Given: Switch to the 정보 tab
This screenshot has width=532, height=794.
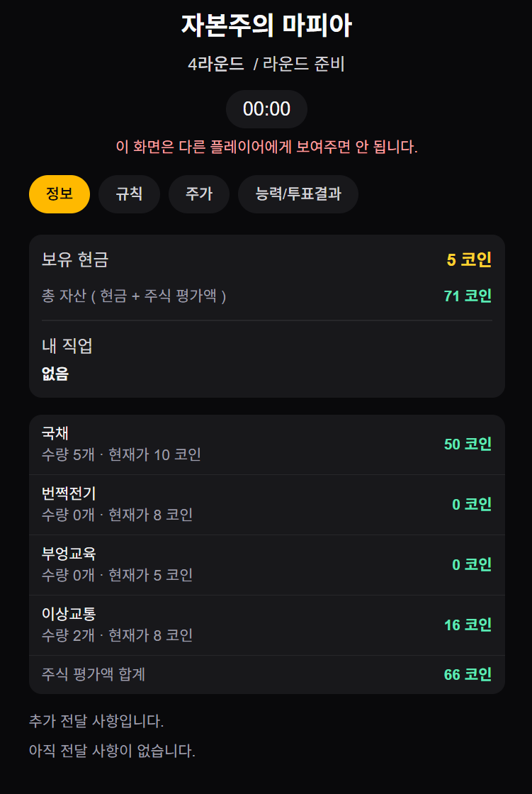Looking at the screenshot, I should click(60, 194).
